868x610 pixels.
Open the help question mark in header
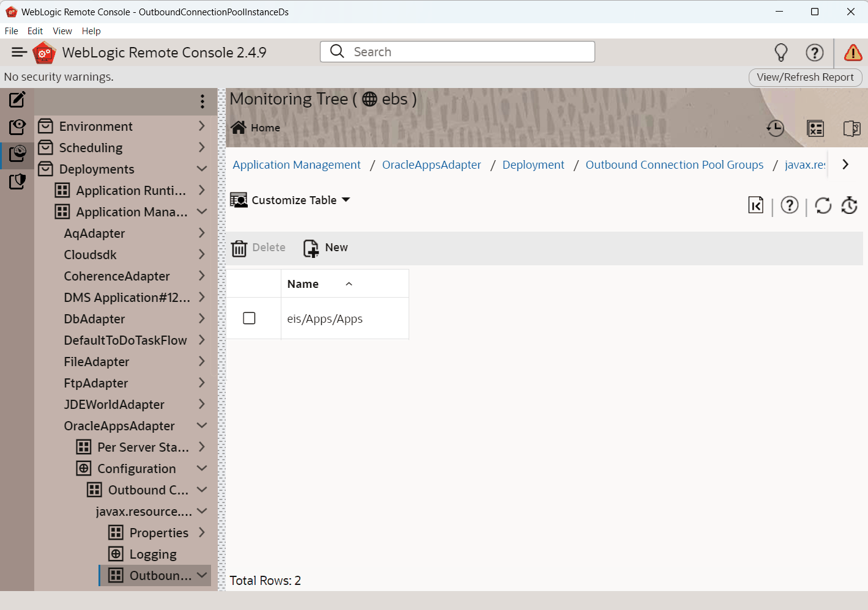814,53
